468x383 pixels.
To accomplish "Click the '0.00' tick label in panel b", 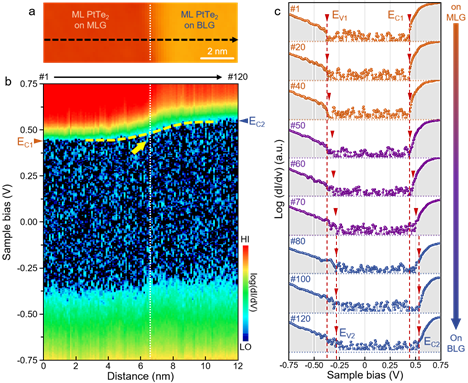I will (29, 222).
